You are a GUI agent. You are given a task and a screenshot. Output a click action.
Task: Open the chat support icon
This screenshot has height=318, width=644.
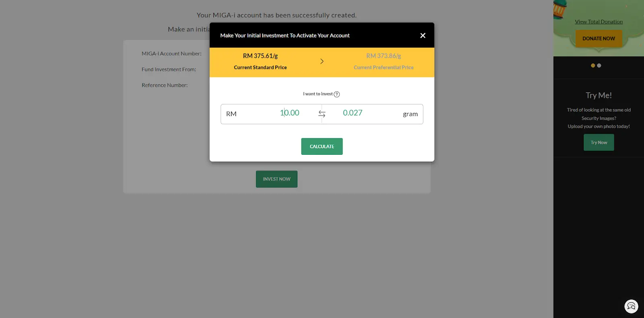click(631, 306)
